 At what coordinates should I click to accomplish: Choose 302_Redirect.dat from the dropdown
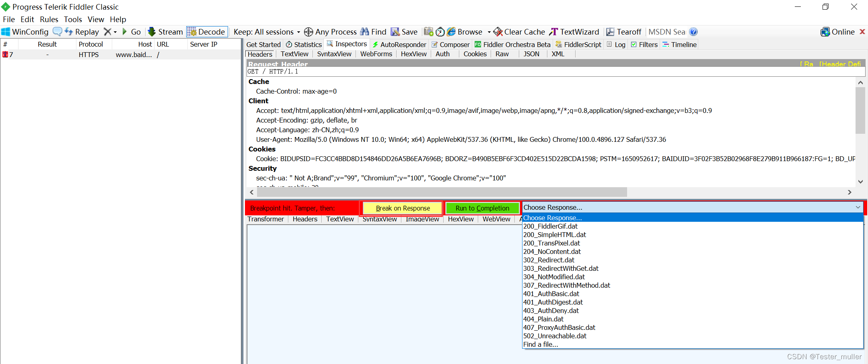tap(693, 260)
